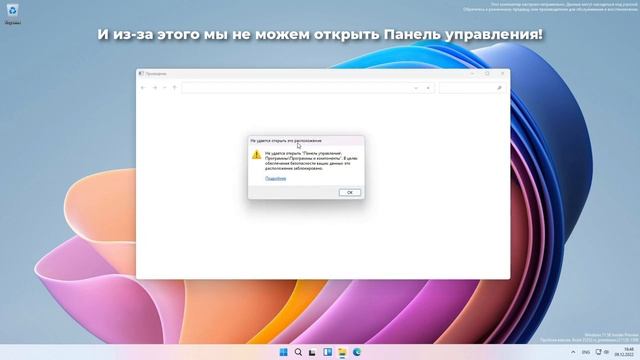Click the error dialog title bar
Viewport: 640px width, 360px height.
click(306, 140)
